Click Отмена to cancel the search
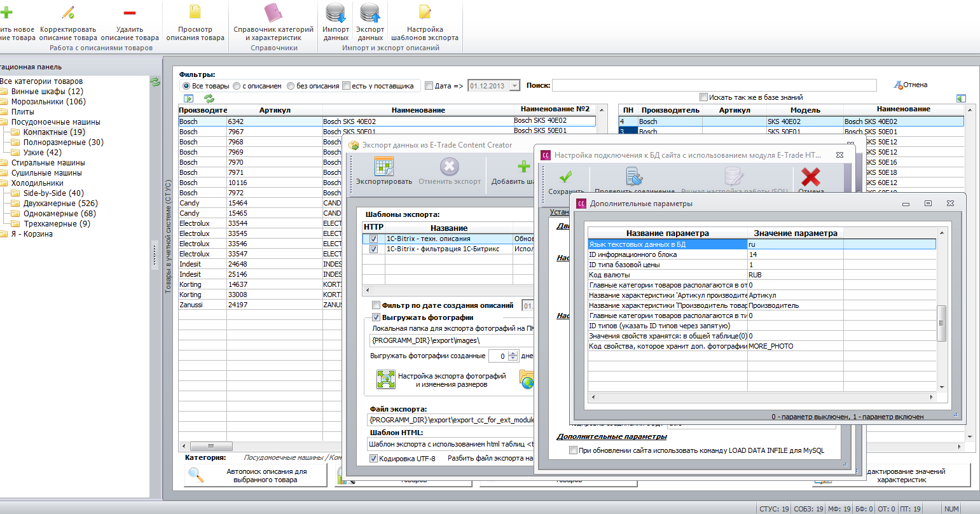Screen dimensions: 980x514 pos(911,85)
